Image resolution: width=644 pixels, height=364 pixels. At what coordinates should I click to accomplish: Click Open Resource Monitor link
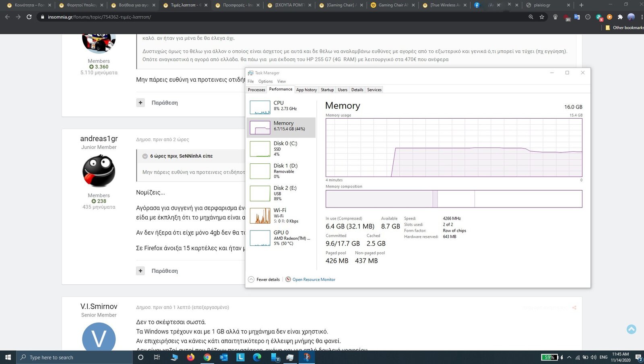(314, 280)
